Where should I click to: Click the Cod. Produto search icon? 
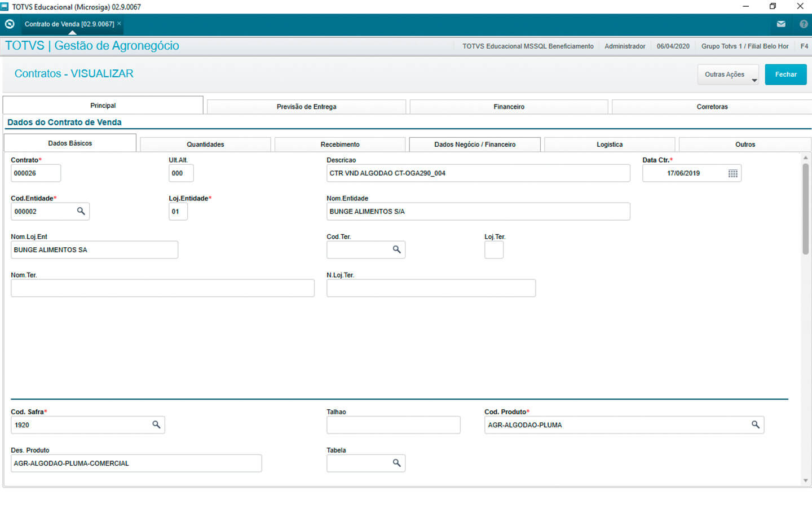click(755, 424)
